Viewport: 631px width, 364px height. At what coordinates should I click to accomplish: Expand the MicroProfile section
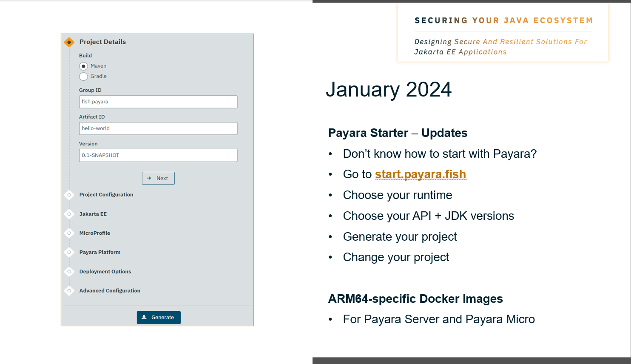point(94,233)
